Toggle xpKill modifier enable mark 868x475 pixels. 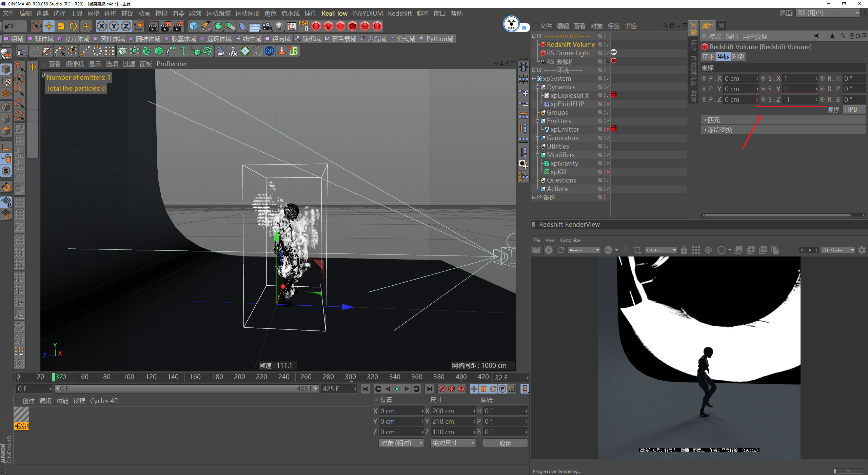pyautogui.click(x=608, y=172)
